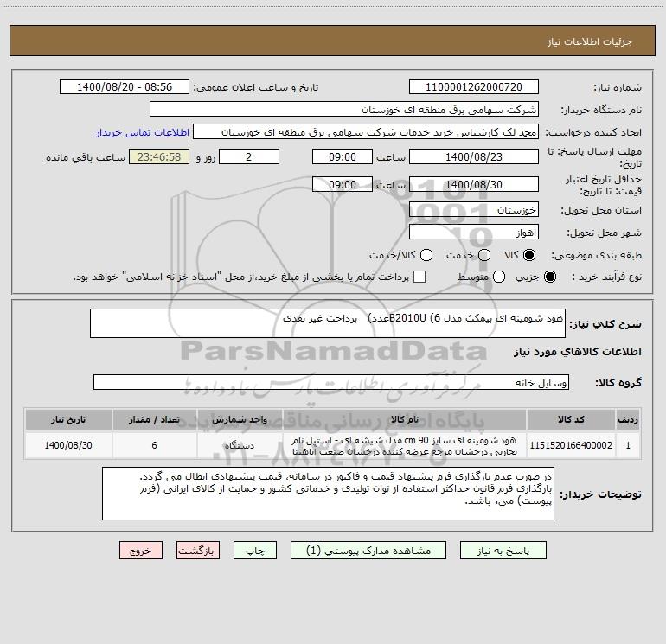The height and width of the screenshot is (644, 666).
Task: Click the واحد شمارش column header
Action: click(x=240, y=419)
